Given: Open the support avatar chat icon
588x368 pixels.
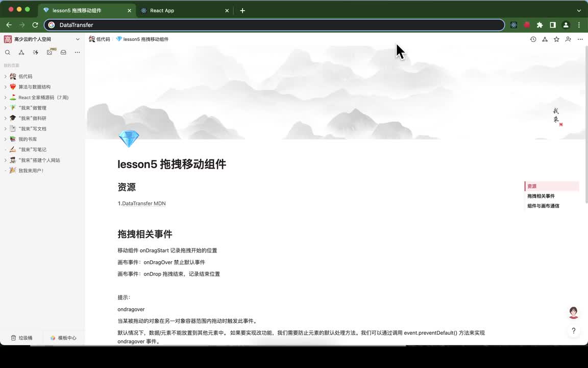Looking at the screenshot, I should (x=573, y=312).
